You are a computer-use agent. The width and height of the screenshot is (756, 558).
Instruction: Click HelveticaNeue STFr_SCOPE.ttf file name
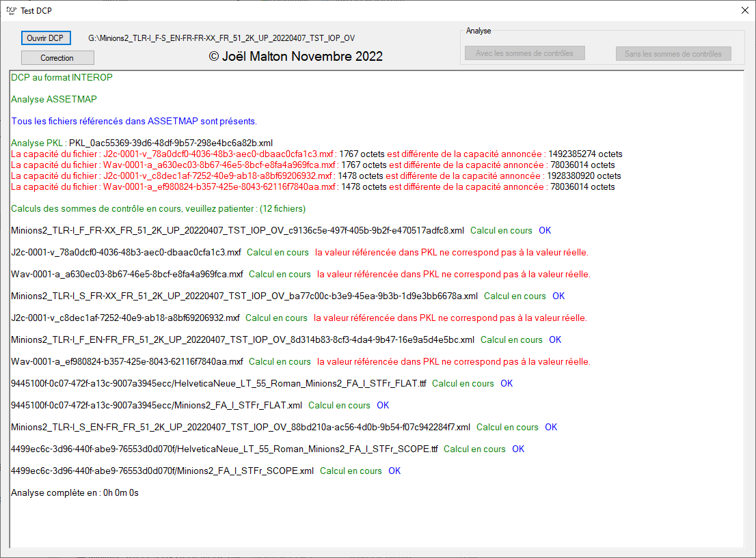[224, 449]
